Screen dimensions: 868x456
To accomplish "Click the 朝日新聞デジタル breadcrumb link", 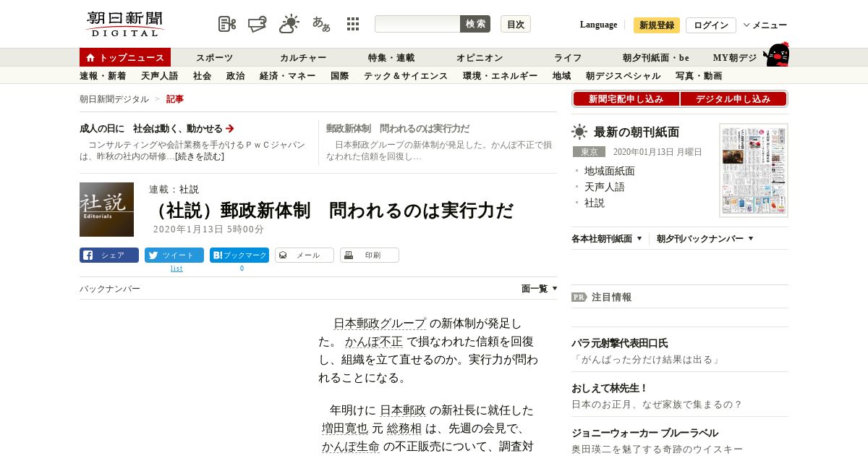I will tap(114, 99).
